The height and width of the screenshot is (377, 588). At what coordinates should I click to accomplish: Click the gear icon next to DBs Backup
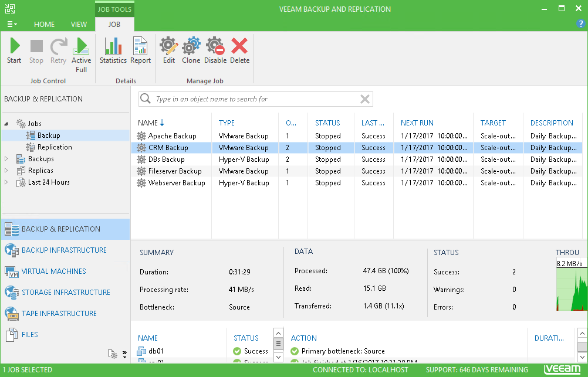coord(141,159)
